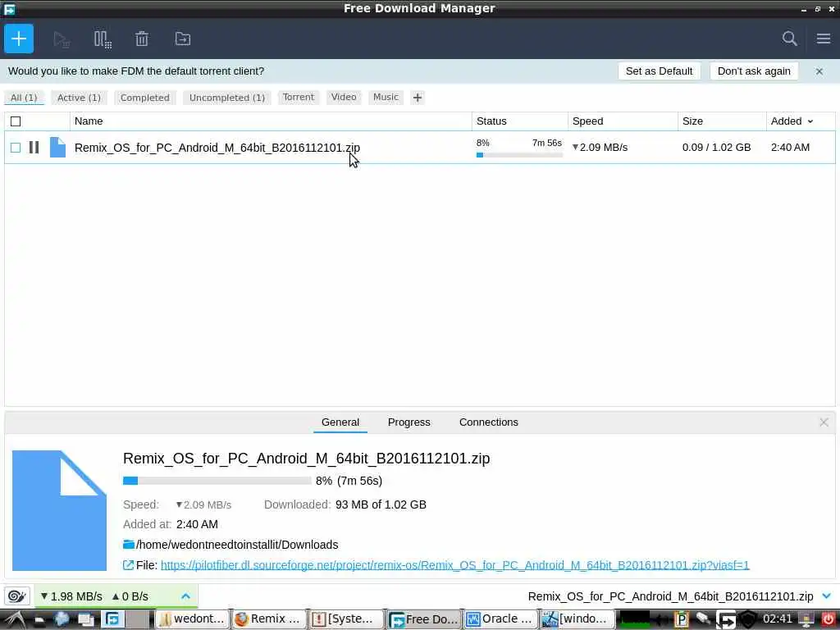Toggle the select-all checkbox in header
Viewport: 840px width, 630px height.
16,121
